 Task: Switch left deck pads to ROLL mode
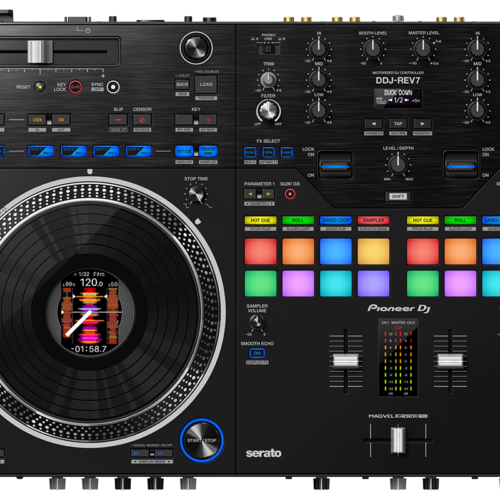point(298,220)
